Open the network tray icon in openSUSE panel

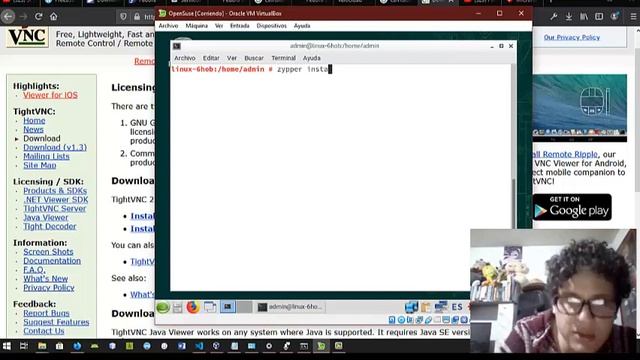[441, 307]
